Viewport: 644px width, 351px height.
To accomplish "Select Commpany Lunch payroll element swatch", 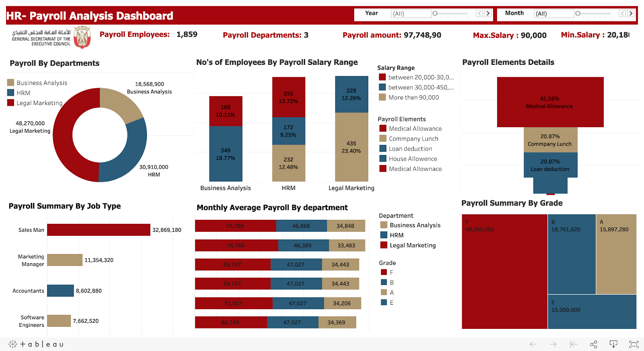I will 383,138.
